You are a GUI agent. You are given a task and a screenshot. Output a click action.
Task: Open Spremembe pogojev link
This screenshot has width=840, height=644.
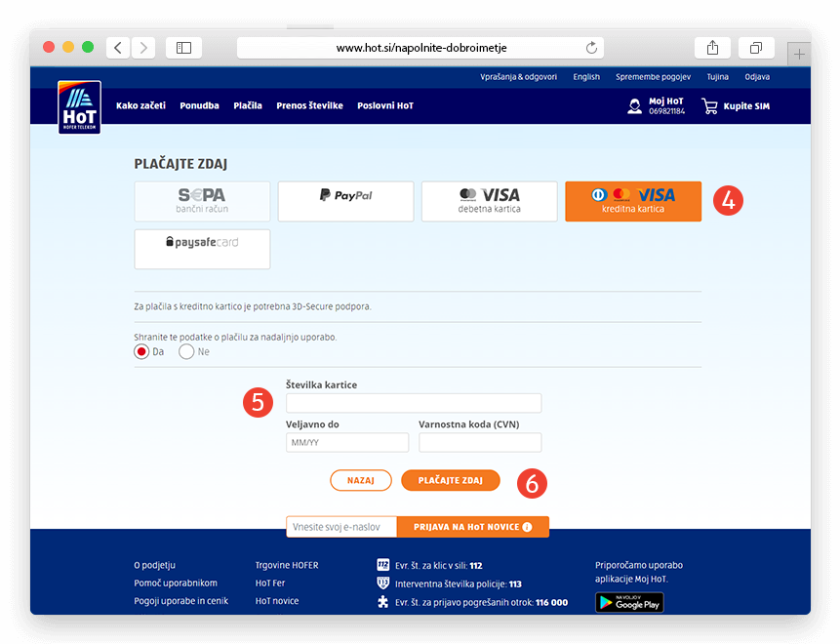point(653,77)
